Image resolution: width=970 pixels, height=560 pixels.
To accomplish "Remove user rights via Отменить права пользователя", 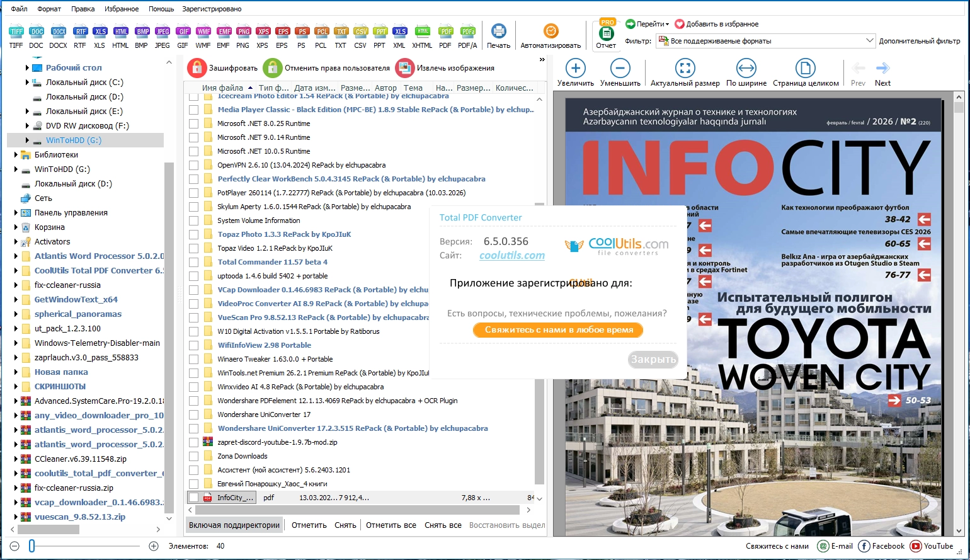I will click(x=328, y=68).
